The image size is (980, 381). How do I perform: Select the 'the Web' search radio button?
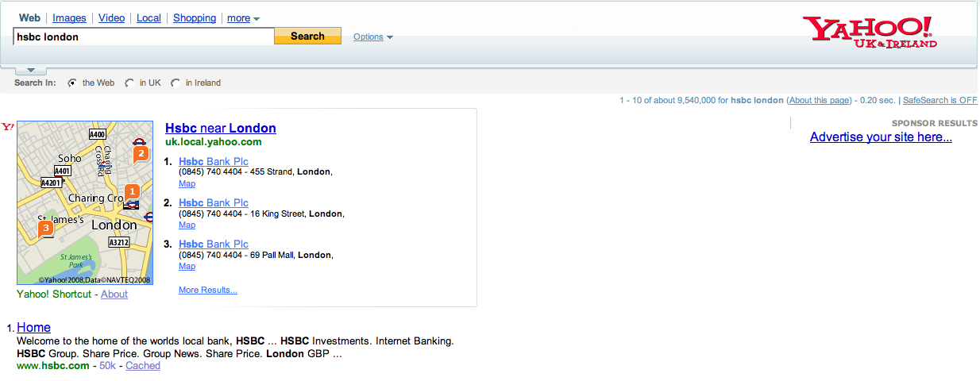(72, 83)
